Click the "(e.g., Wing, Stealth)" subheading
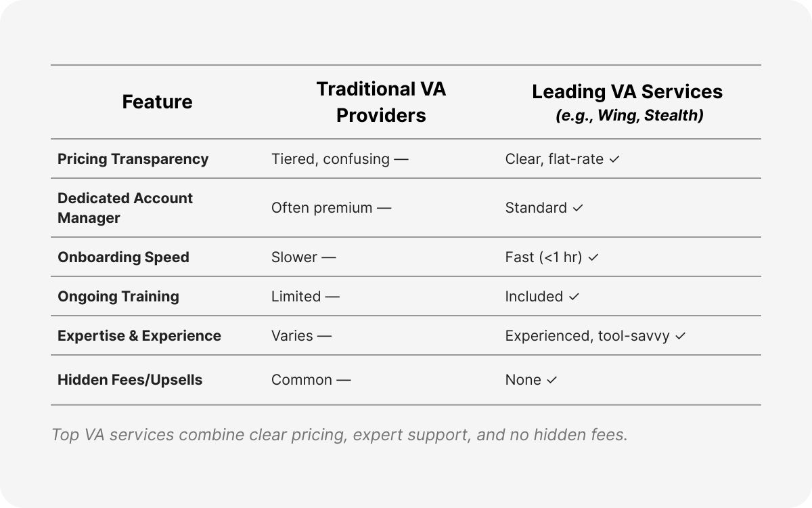This screenshot has width=812, height=508. pyautogui.click(x=629, y=116)
